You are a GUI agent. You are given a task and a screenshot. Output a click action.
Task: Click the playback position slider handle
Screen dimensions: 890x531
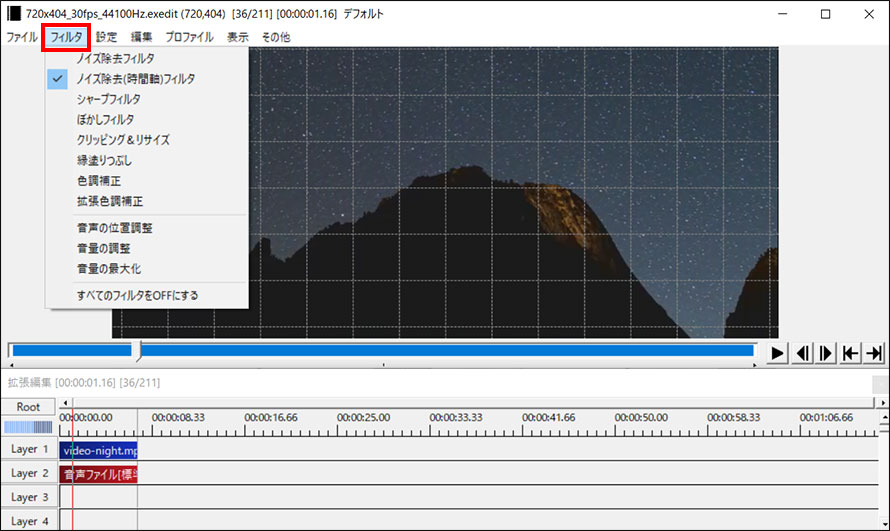coord(138,351)
